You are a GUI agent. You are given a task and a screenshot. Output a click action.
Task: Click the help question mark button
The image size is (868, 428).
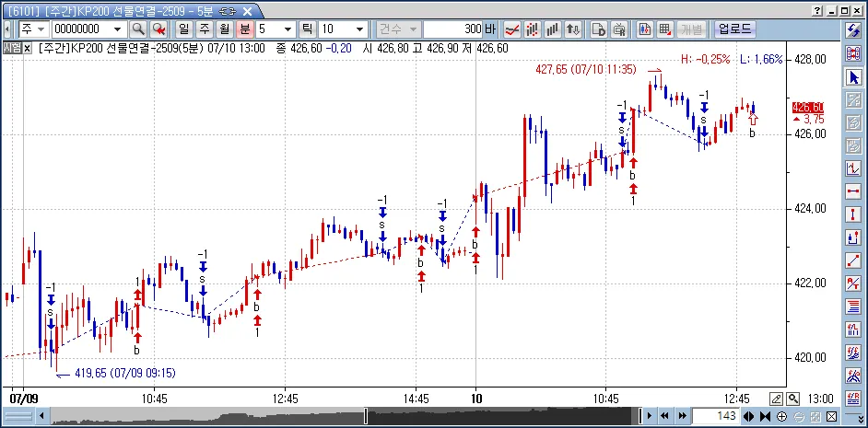pos(818,10)
